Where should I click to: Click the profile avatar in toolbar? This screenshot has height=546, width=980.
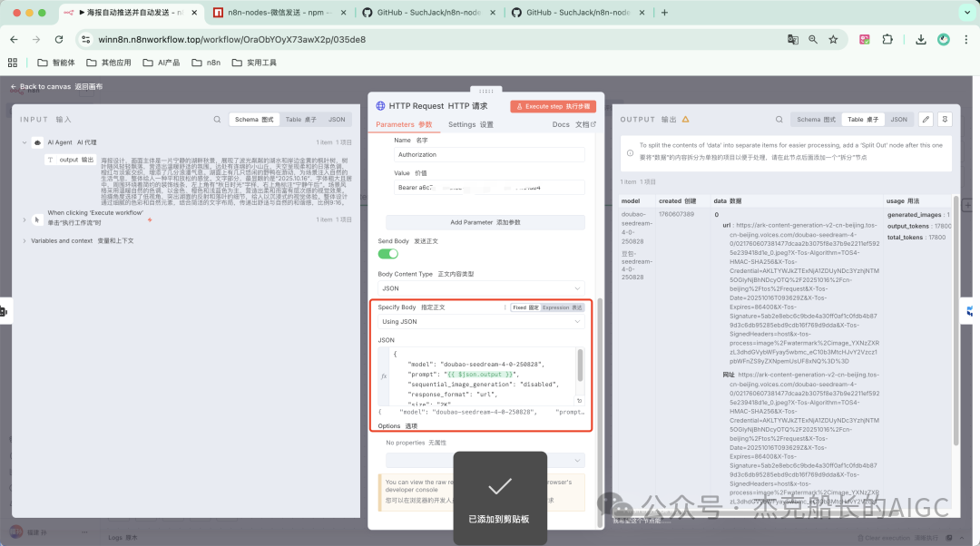(x=944, y=39)
